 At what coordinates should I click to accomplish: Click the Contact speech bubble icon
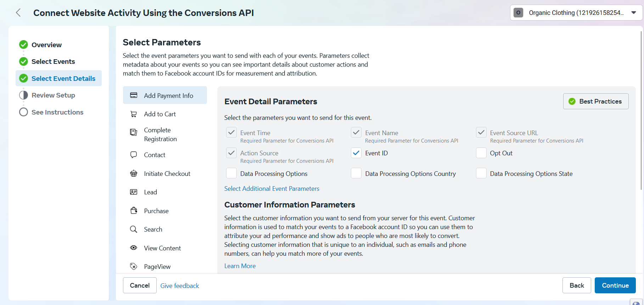134,155
